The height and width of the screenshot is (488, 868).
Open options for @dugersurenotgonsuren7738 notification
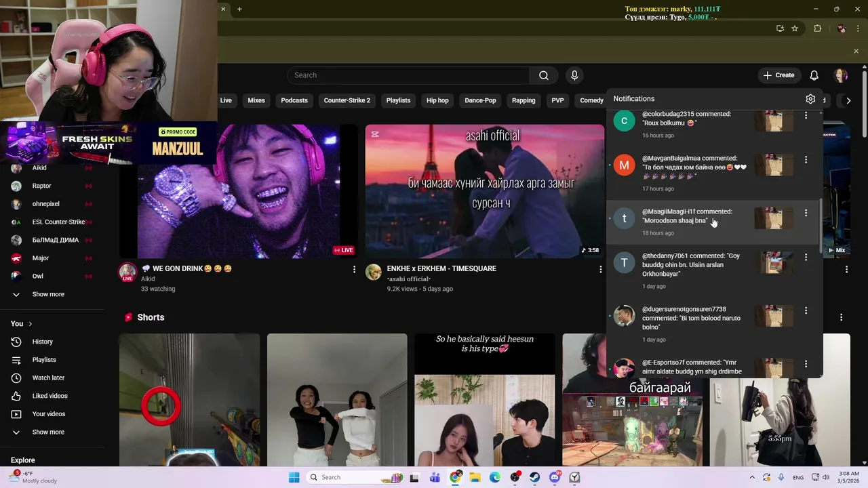click(806, 310)
